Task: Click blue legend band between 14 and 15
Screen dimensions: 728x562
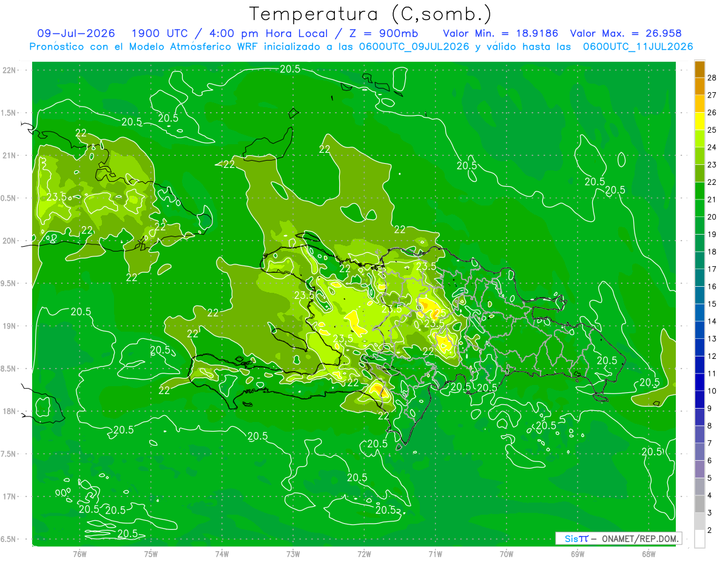Action: (x=699, y=313)
